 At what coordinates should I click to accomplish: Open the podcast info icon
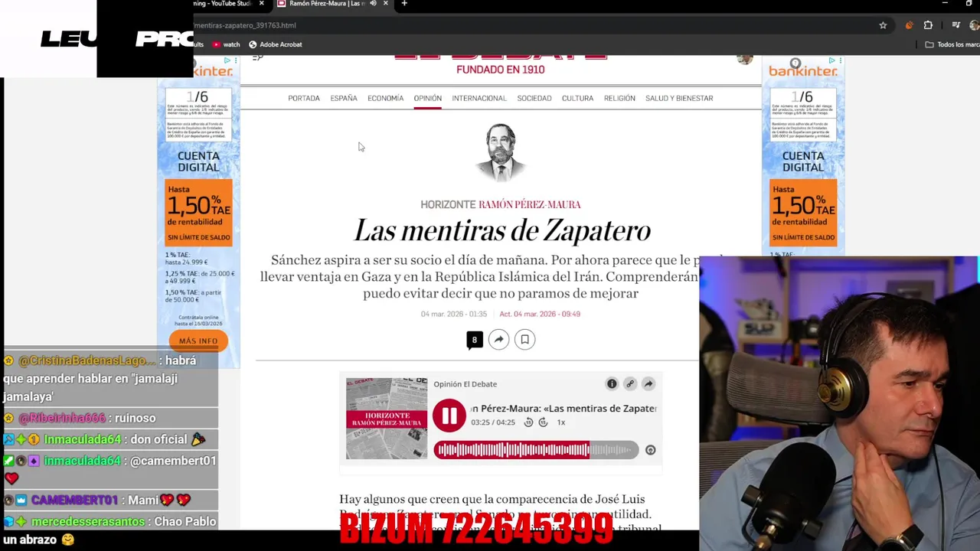[x=612, y=383]
